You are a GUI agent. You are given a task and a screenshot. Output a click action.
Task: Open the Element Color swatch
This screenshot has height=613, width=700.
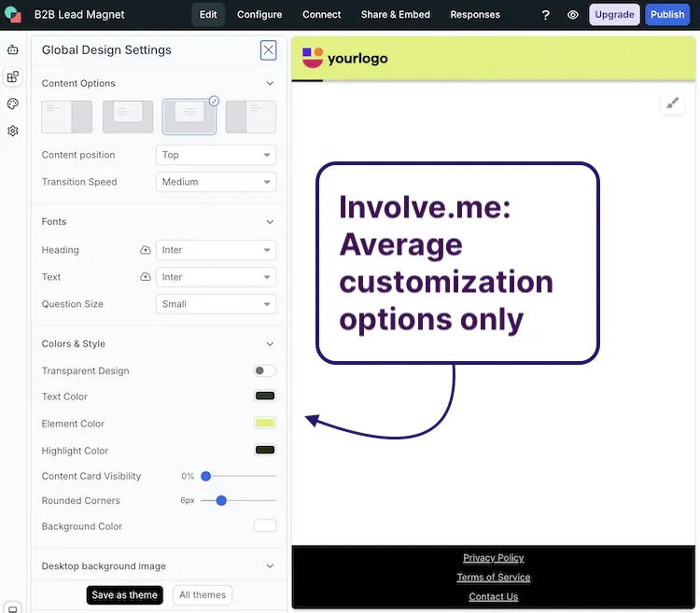(x=265, y=423)
